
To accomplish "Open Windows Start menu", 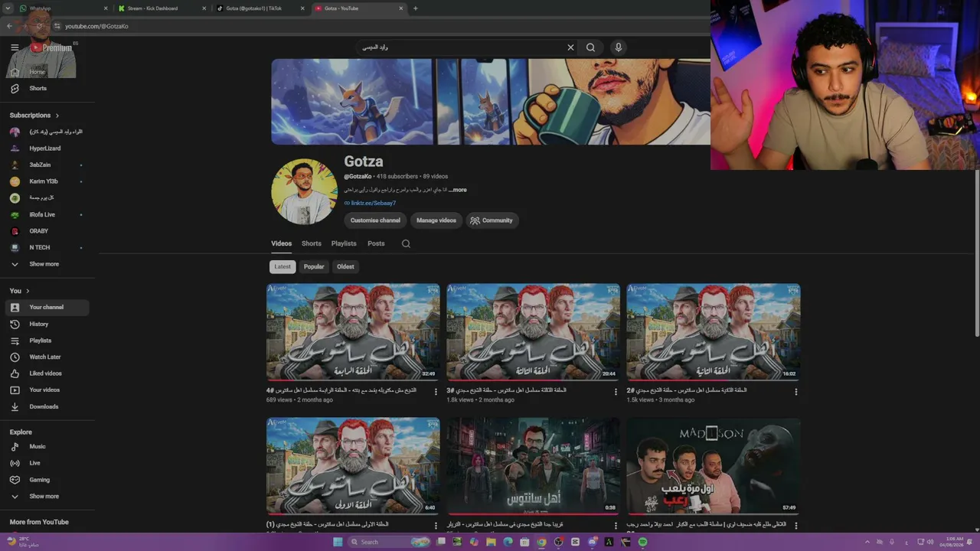I will [x=338, y=542].
